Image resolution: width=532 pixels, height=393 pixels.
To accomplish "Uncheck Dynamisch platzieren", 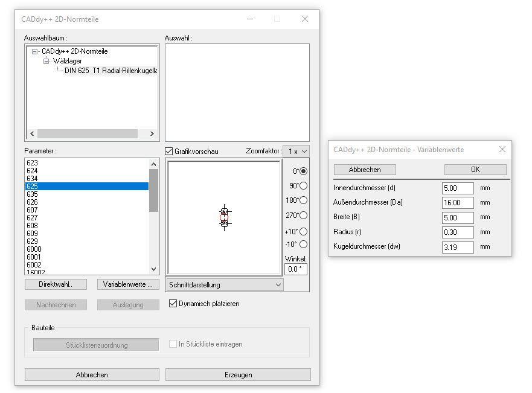I will (173, 304).
